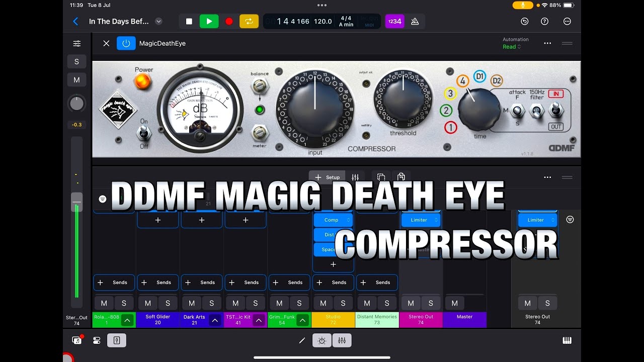Tap the back arrow to leave project

pyautogui.click(x=75, y=21)
